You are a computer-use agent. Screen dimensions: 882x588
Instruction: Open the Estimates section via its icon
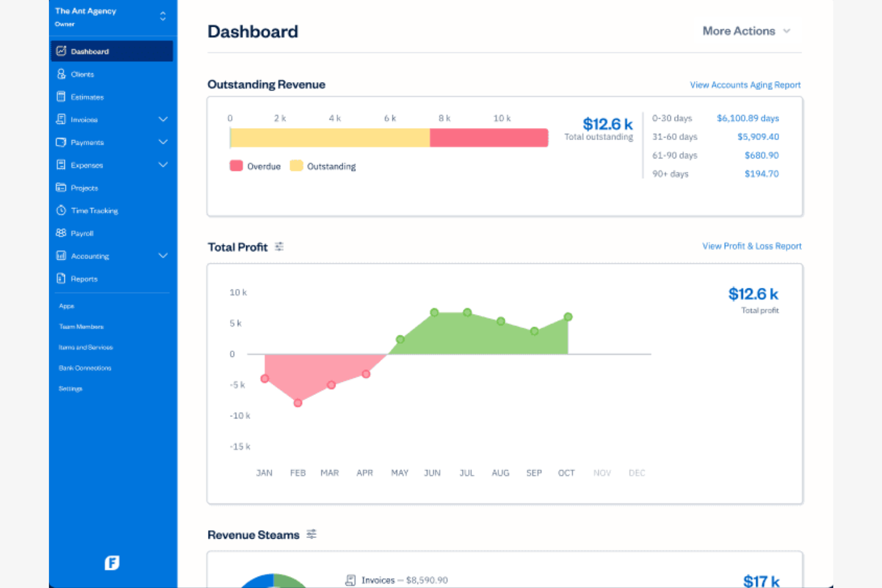[x=61, y=97]
